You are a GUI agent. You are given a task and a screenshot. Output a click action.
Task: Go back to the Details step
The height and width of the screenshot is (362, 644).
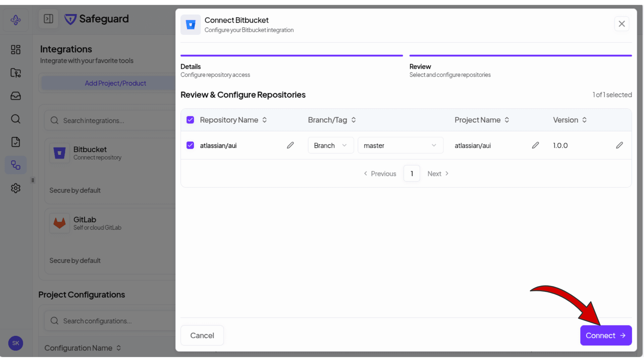[x=191, y=66]
